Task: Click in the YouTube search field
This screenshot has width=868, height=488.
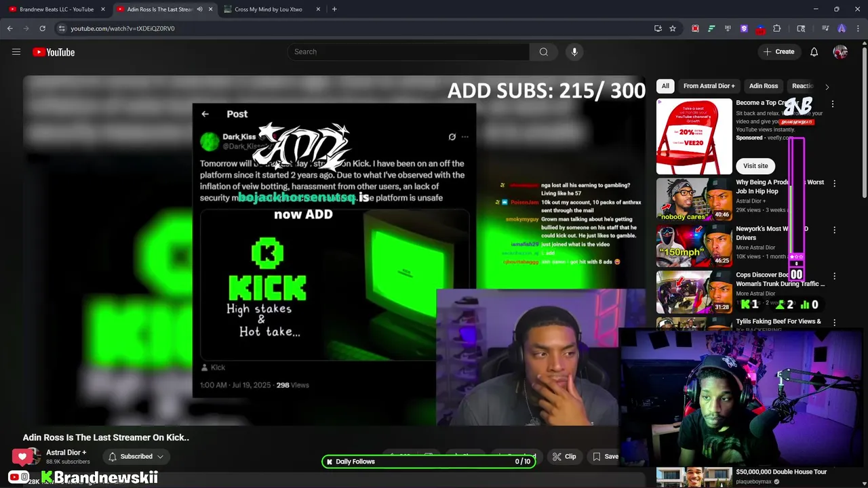Action: [408, 52]
